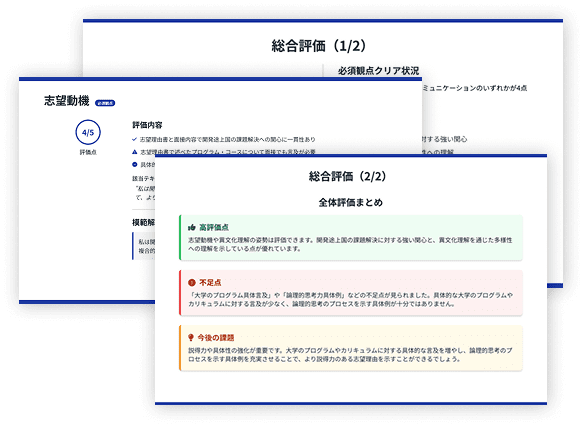Click the blue 必須観点 badge next to 志望動機
This screenshot has height=426, width=584.
(105, 103)
